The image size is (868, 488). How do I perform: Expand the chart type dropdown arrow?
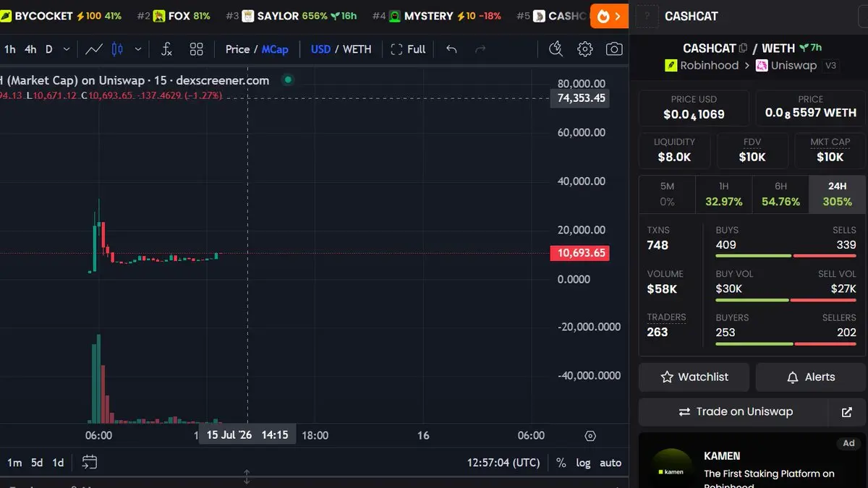coord(138,49)
